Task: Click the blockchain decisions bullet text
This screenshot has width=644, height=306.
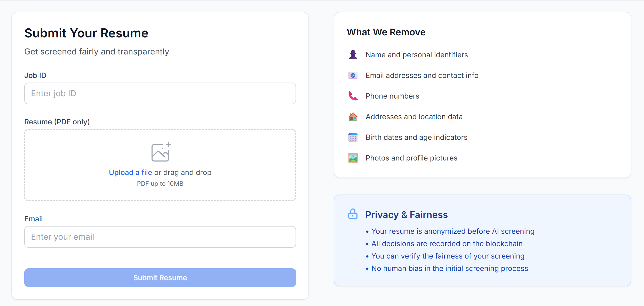Action: 447,244
